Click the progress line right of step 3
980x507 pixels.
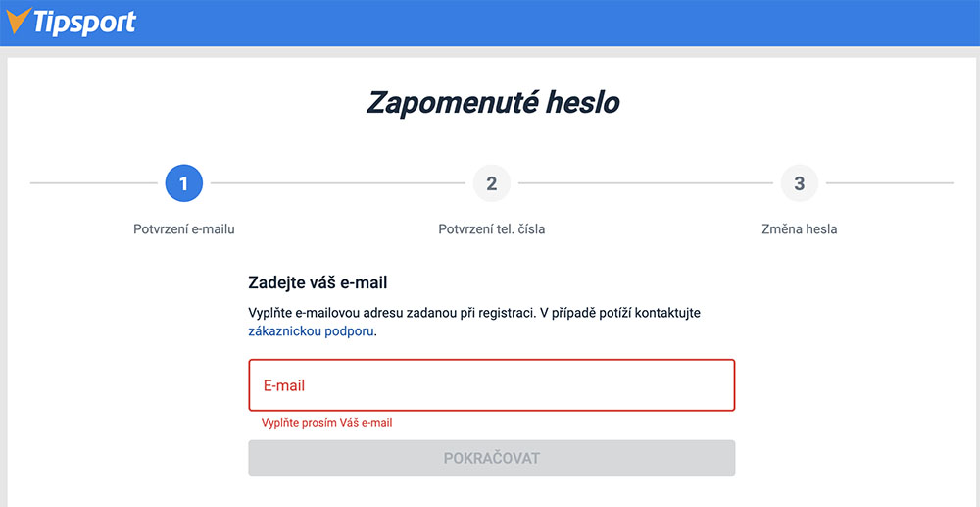point(887,183)
